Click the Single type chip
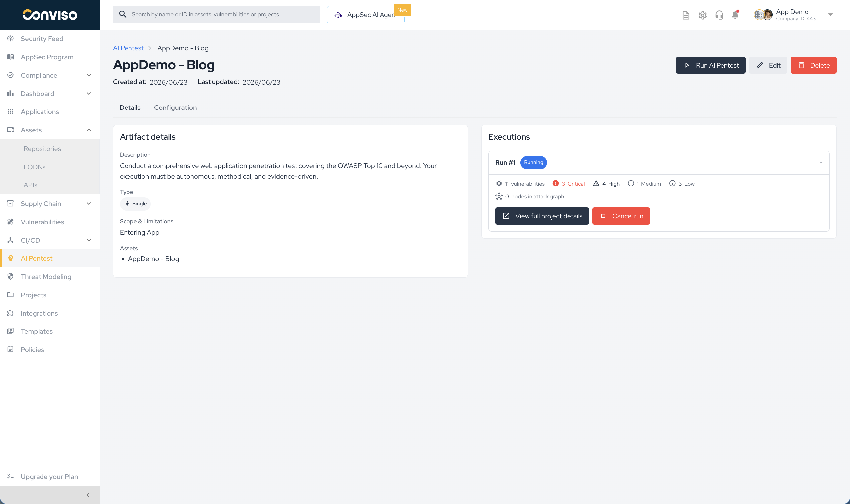This screenshot has width=850, height=504. point(135,204)
